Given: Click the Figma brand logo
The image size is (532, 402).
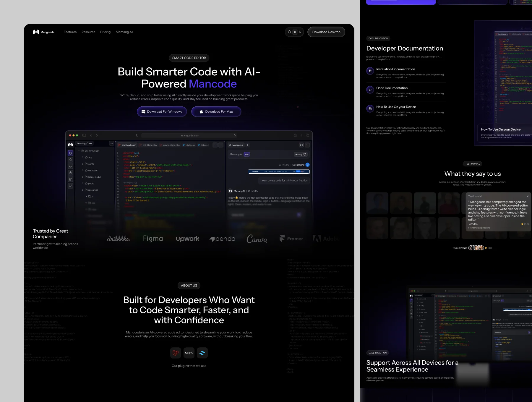Looking at the screenshot, I should click(153, 239).
